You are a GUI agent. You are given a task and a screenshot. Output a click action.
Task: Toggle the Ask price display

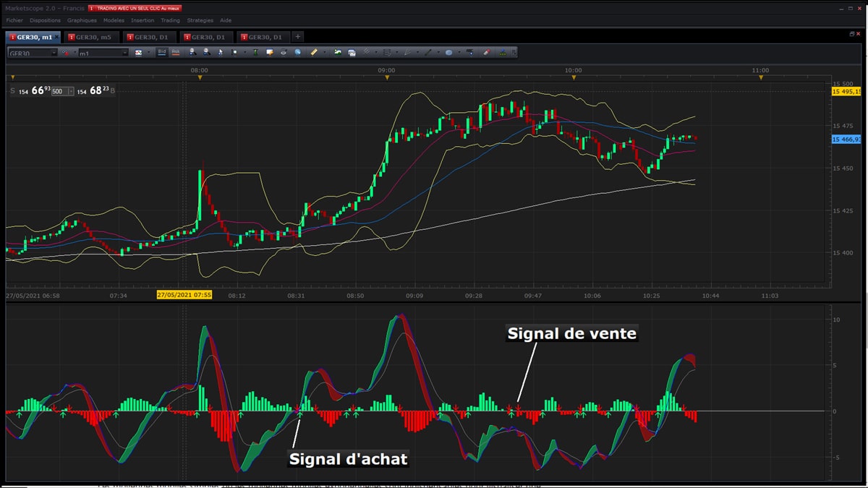click(x=175, y=52)
